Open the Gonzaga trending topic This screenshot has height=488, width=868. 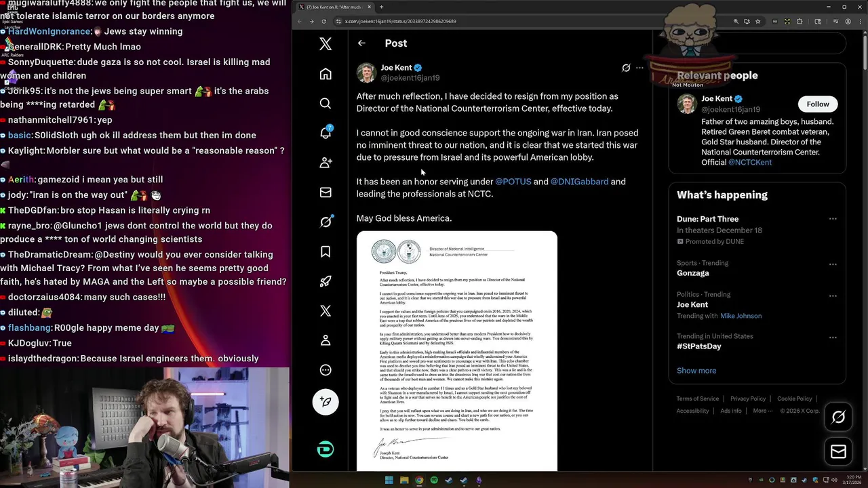point(693,273)
